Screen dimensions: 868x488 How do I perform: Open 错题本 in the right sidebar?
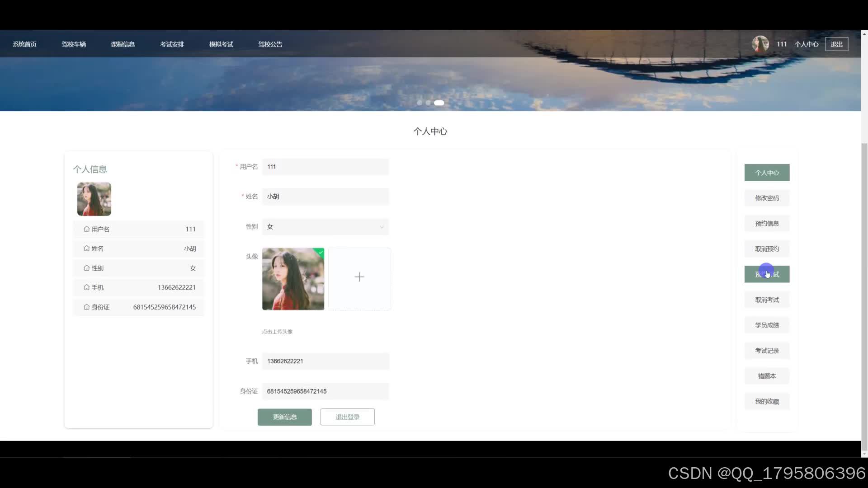pyautogui.click(x=767, y=376)
